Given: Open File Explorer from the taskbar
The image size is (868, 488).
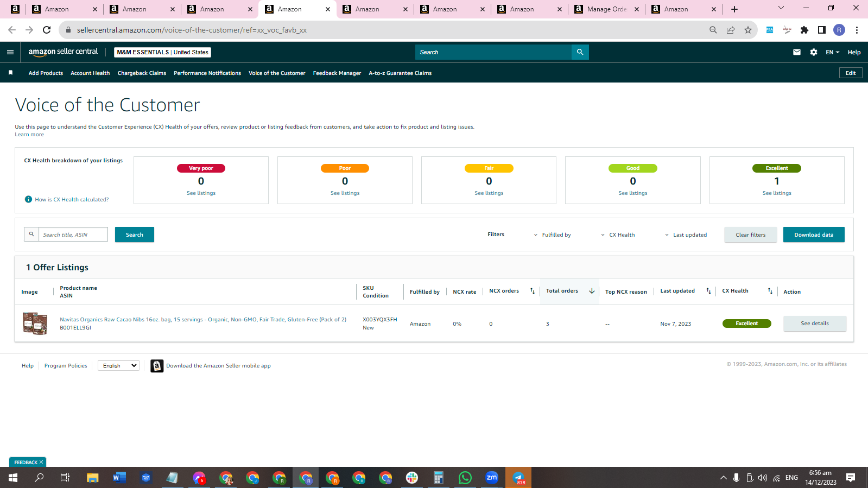Looking at the screenshot, I should [93, 478].
